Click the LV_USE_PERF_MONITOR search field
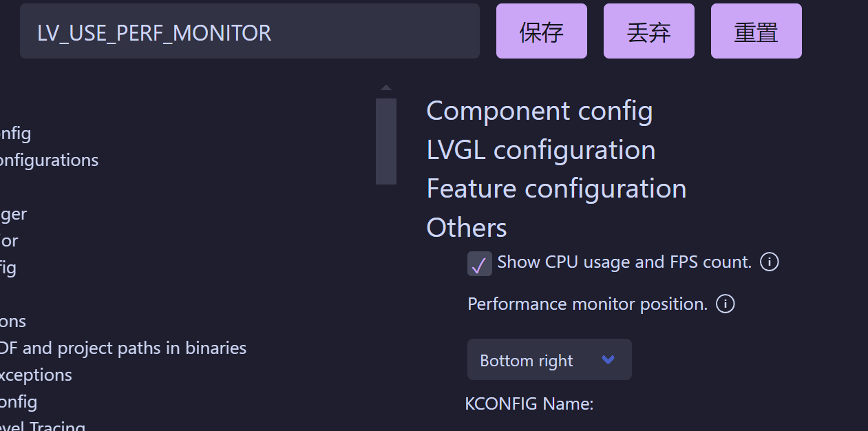The height and width of the screenshot is (431, 868). [x=249, y=32]
